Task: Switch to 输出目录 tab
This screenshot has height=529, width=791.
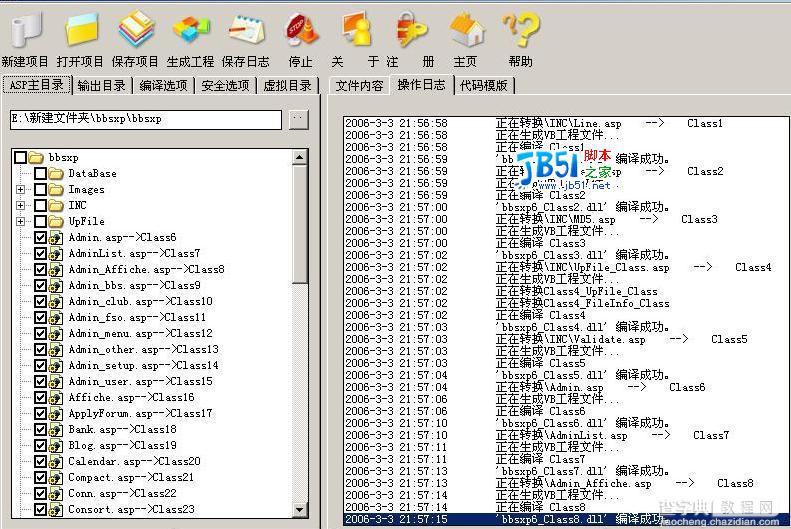Action: click(x=102, y=85)
